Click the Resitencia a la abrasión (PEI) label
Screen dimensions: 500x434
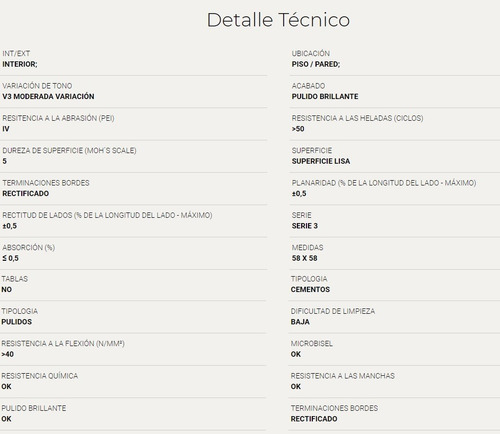pos(58,118)
